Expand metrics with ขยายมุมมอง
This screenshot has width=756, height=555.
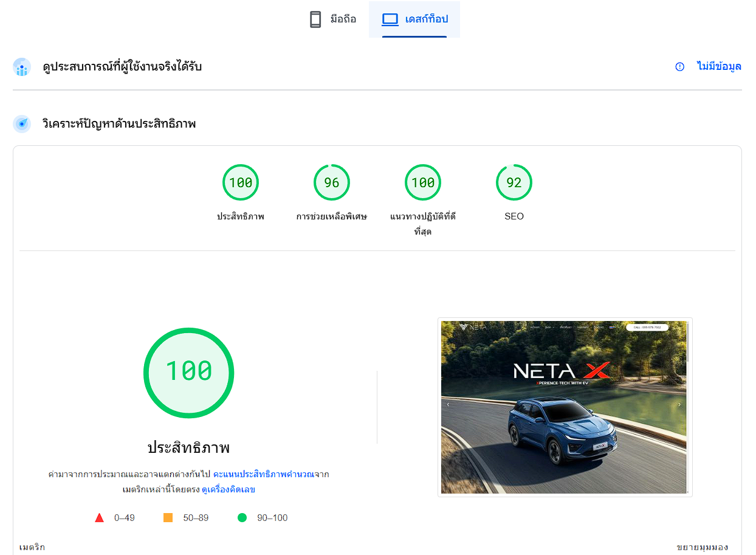coord(703,547)
